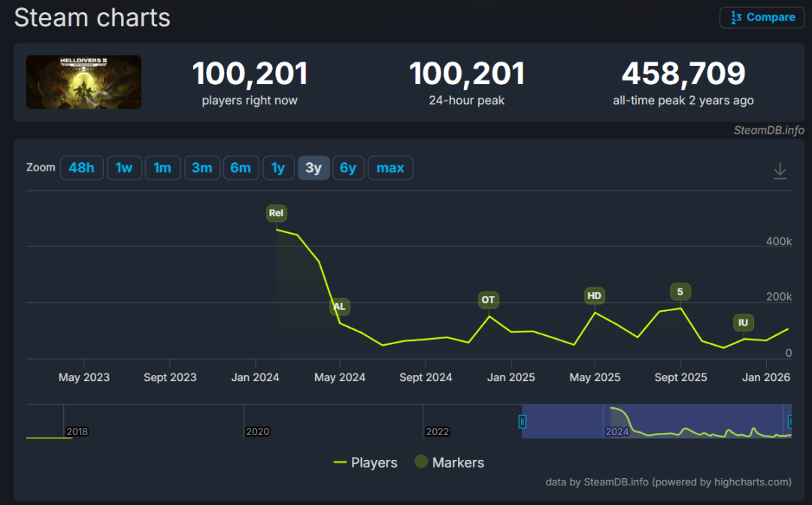Image resolution: width=812 pixels, height=505 pixels.
Task: Select the HD chart marker
Action: [x=595, y=296]
